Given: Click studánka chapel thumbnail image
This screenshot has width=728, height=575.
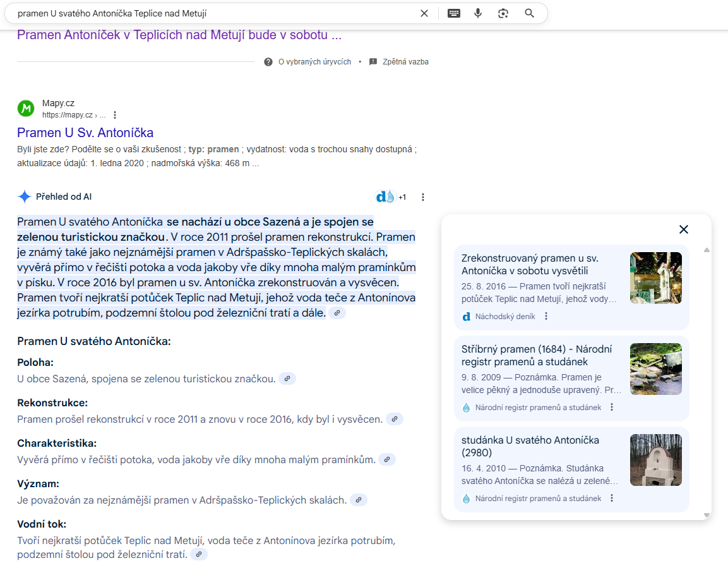Looking at the screenshot, I should click(655, 460).
